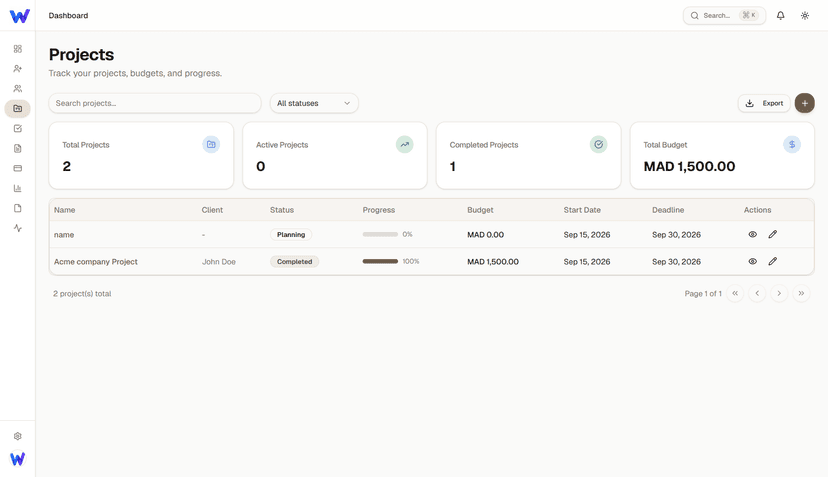Open the tasks checkmark-square sidebar icon
This screenshot has width=828, height=477.
pos(17,128)
